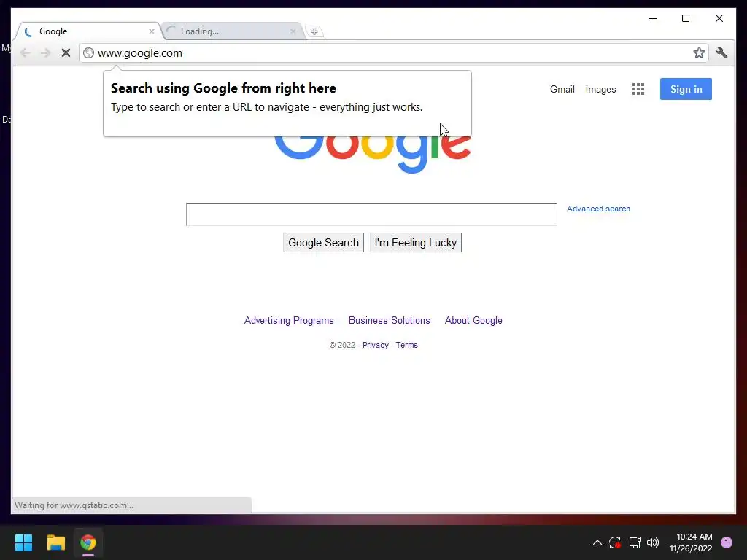
Task: Open Gmail link
Action: [x=562, y=89]
